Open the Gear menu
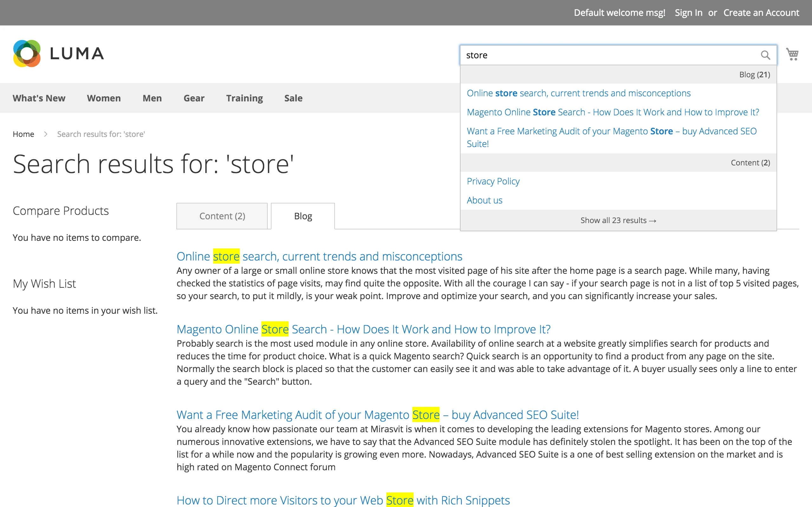Image resolution: width=812 pixels, height=507 pixels. click(193, 98)
